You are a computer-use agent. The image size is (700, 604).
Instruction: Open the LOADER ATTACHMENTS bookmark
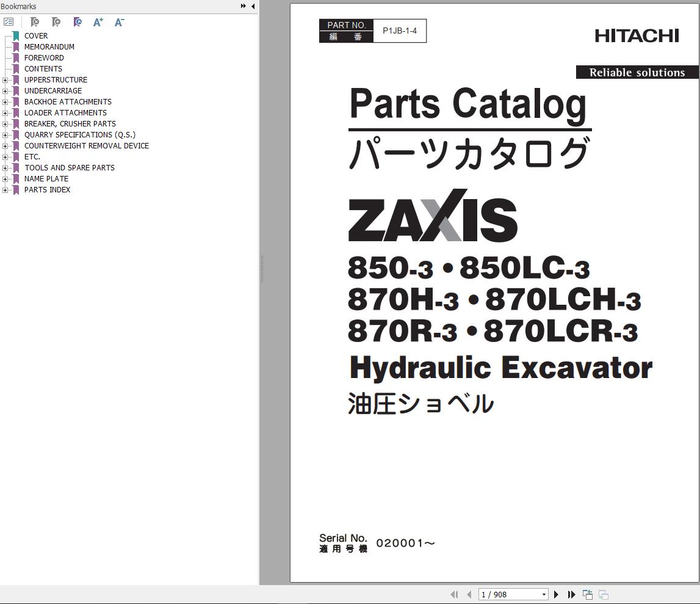[x=66, y=112]
